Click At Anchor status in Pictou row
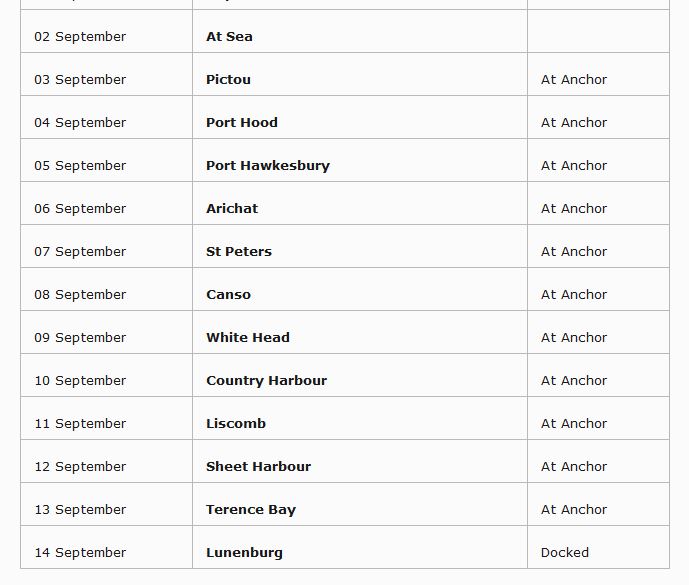This screenshot has height=585, width=689. pyautogui.click(x=574, y=80)
